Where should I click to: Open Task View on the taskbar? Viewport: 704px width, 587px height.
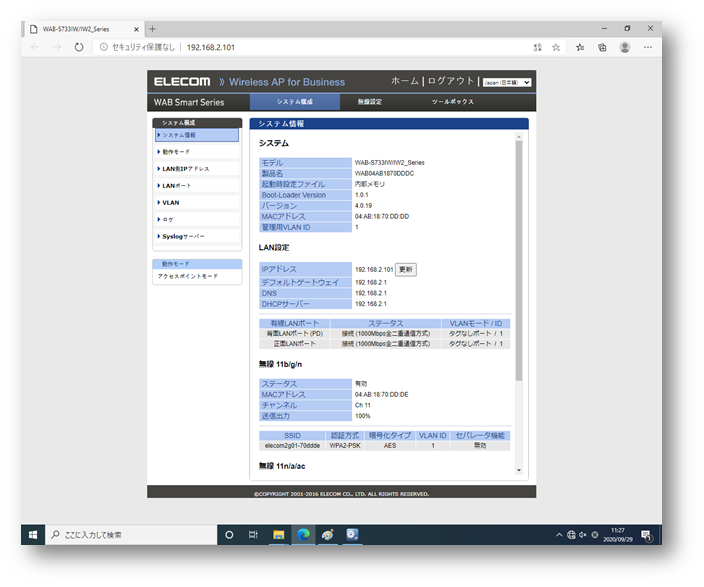tap(253, 534)
